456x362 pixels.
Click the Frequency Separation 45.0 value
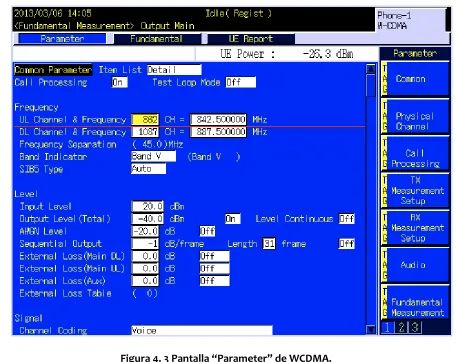157,144
